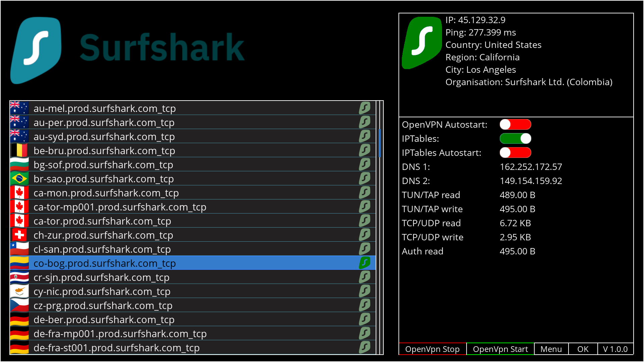Click the Cyprus flag icon for cy-nic
Viewport: 644px width, 362px height.
19,291
